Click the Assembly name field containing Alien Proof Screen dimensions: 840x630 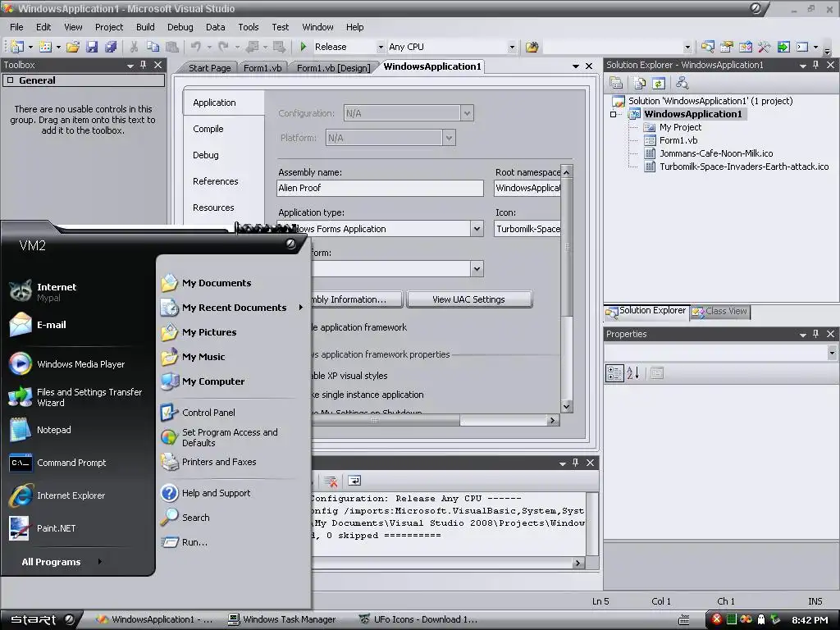[x=380, y=188]
